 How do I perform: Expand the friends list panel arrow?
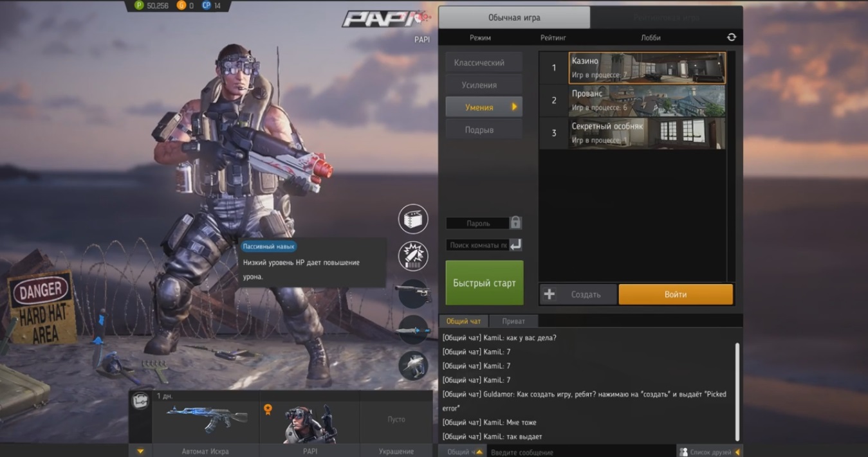(737, 452)
